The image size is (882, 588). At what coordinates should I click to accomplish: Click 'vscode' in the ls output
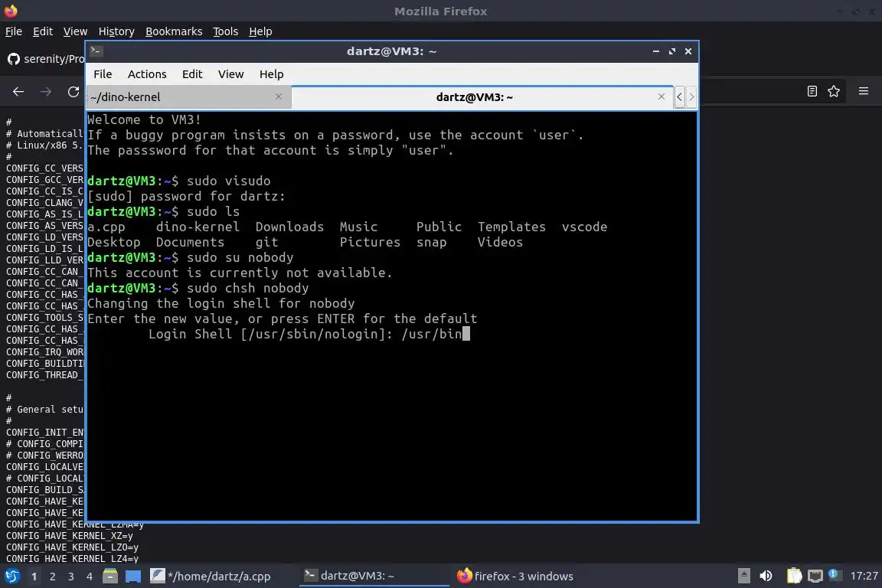pos(584,227)
